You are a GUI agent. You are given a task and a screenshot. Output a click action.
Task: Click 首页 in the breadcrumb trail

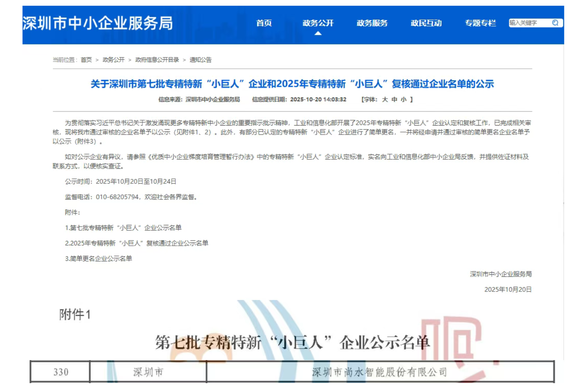[86, 60]
